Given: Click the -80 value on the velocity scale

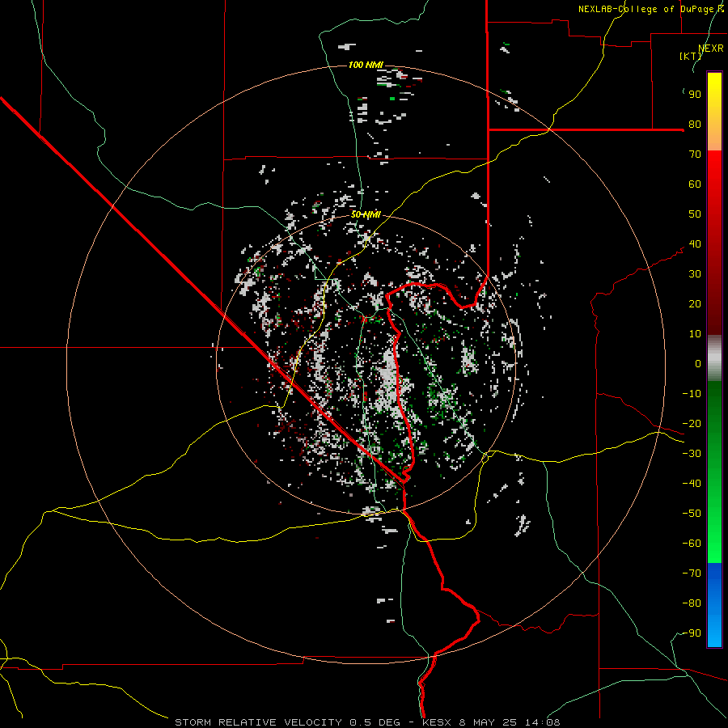Looking at the screenshot, I should [692, 603].
